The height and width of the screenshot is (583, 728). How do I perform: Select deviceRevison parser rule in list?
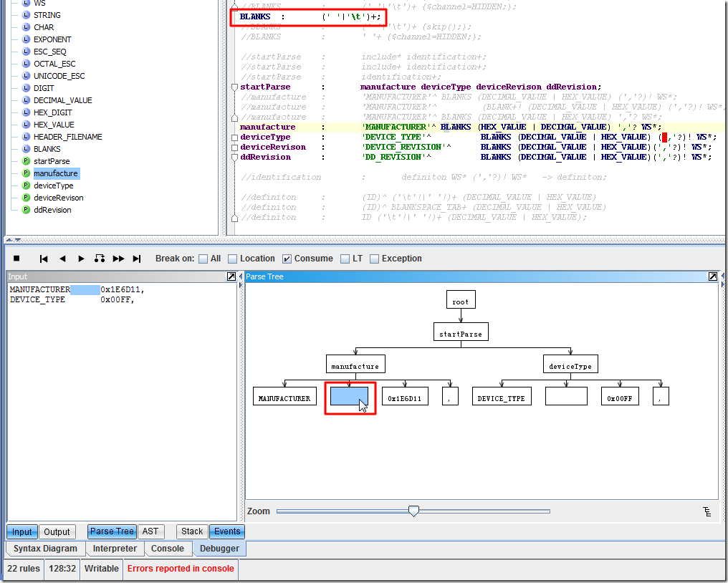pos(59,197)
